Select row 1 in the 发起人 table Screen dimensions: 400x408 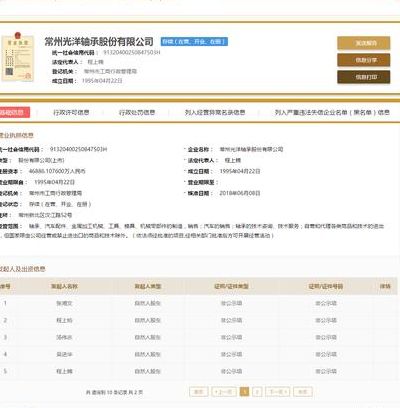199,303
